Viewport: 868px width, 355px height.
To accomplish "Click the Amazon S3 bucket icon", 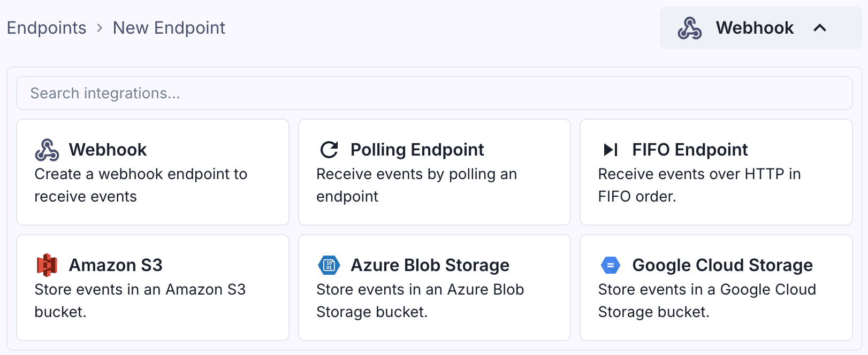I will click(48, 265).
